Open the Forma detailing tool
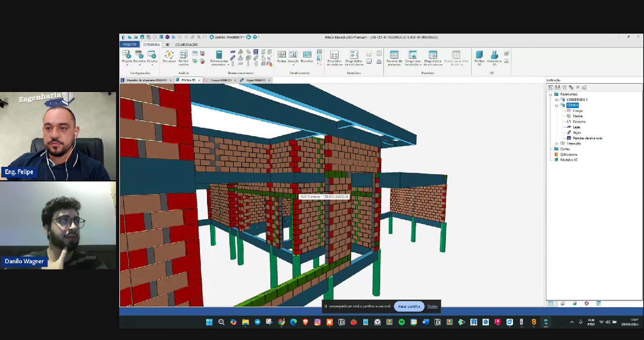The width and height of the screenshot is (644, 340). click(281, 55)
